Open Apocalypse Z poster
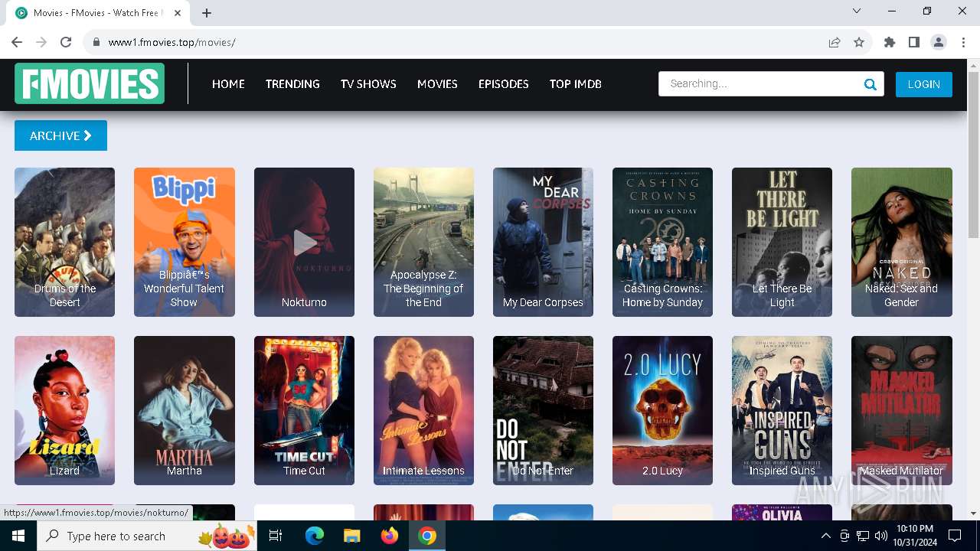The width and height of the screenshot is (980, 551). 423,242
